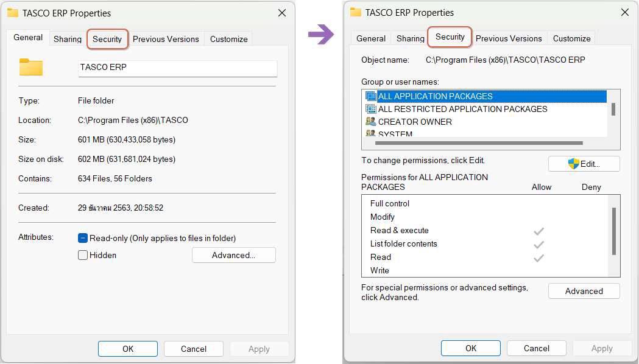This screenshot has width=639, height=364.
Task: Select the SYSTEM user entry
Action: coord(395,134)
